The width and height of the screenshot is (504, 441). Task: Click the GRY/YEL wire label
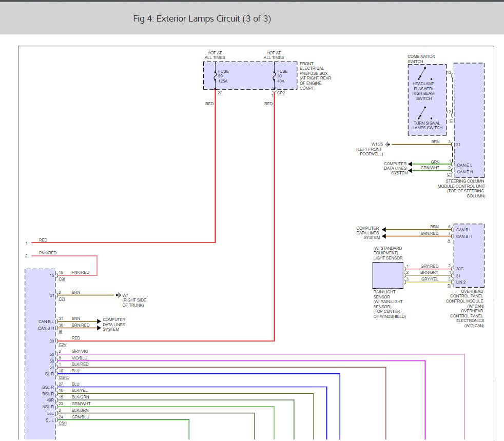(430, 279)
